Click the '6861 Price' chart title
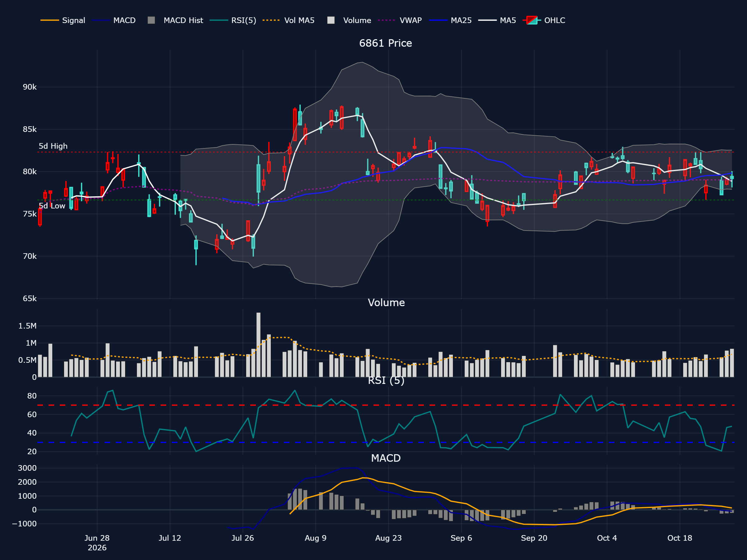 tap(386, 43)
